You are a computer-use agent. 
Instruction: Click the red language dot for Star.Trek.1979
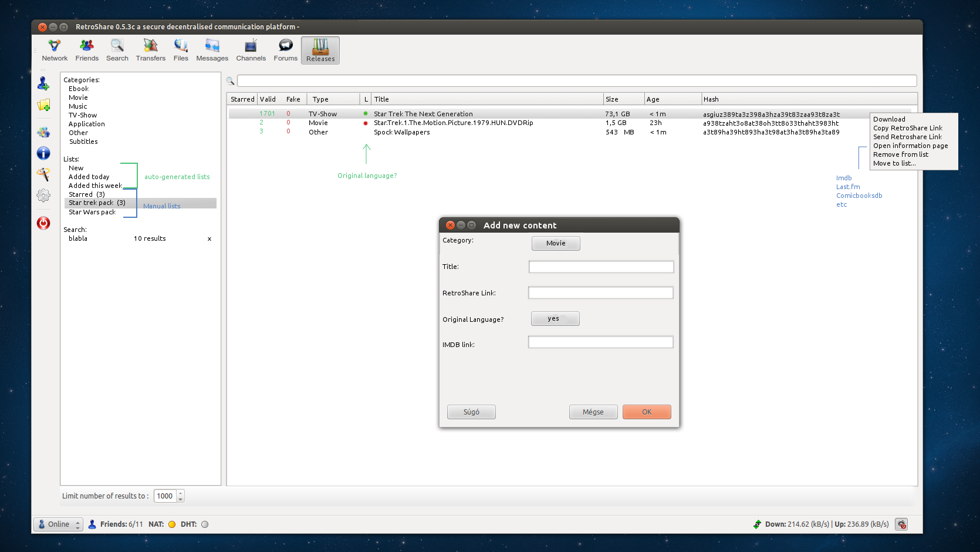pyautogui.click(x=366, y=123)
